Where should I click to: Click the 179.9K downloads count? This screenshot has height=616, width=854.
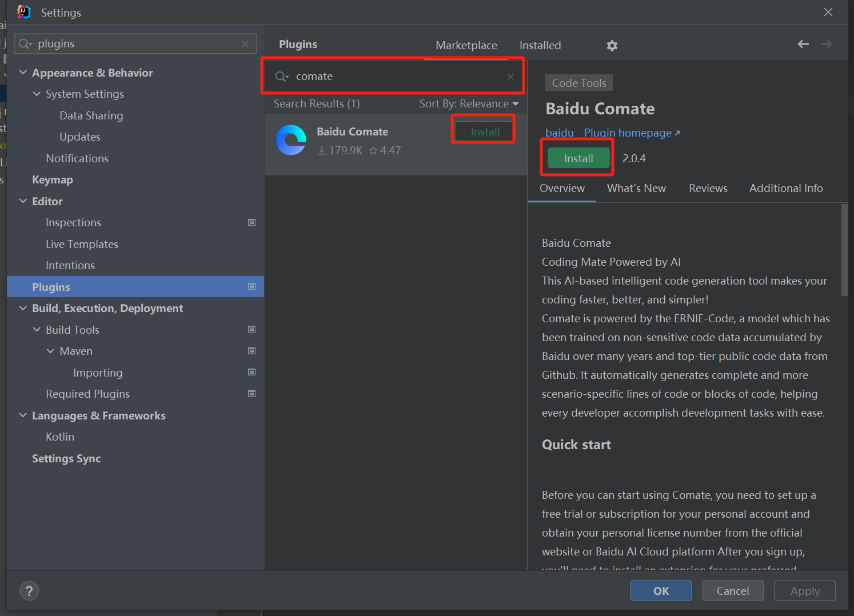point(340,150)
